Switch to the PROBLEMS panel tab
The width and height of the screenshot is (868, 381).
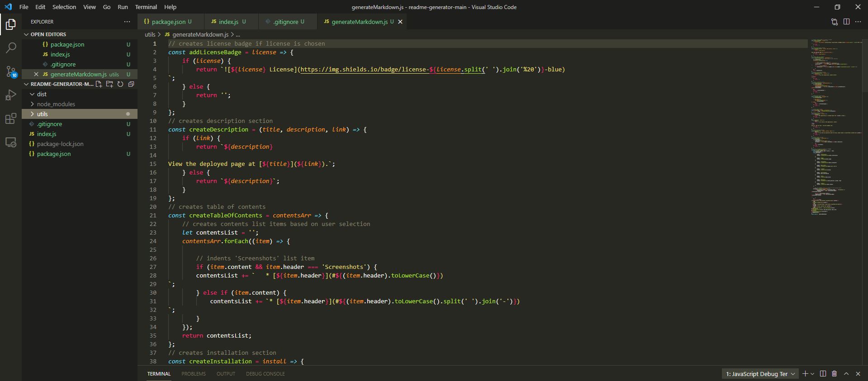pos(194,374)
